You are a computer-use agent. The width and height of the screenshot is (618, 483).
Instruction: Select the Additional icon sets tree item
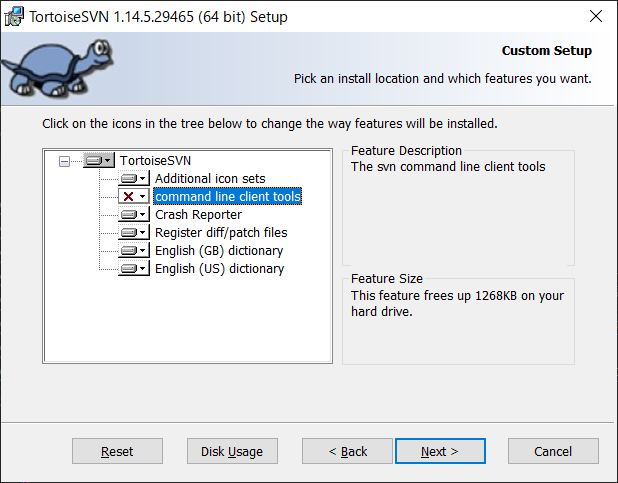tap(210, 179)
